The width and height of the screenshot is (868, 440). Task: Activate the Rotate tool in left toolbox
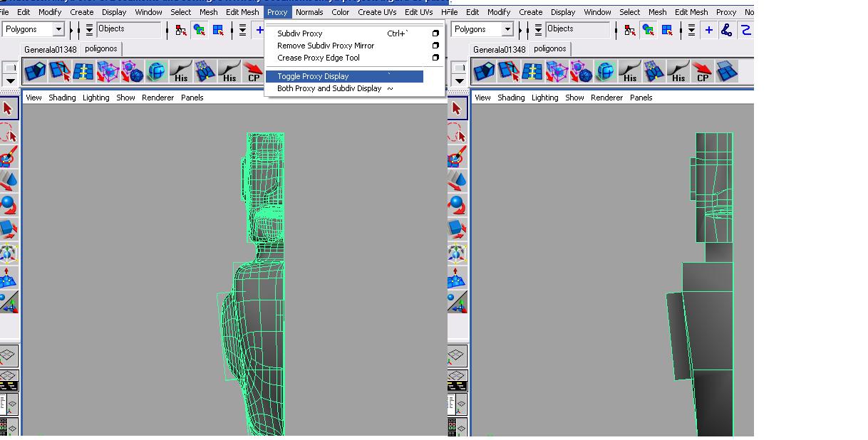point(8,206)
